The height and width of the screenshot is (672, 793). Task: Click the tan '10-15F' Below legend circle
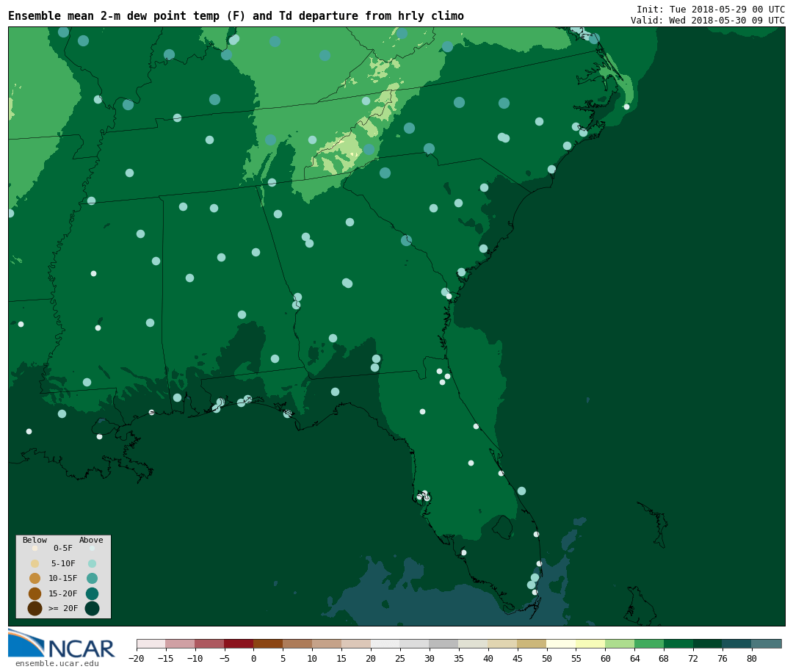coord(35,578)
